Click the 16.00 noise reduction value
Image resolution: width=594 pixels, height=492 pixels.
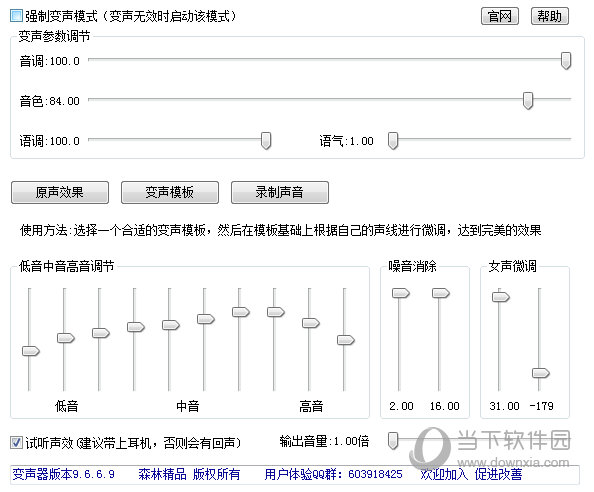click(x=444, y=406)
